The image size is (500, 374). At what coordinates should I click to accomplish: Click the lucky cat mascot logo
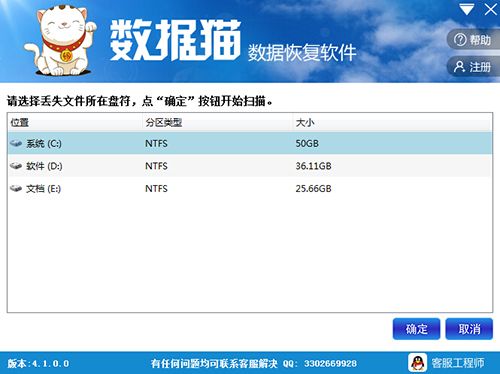pyautogui.click(x=60, y=40)
